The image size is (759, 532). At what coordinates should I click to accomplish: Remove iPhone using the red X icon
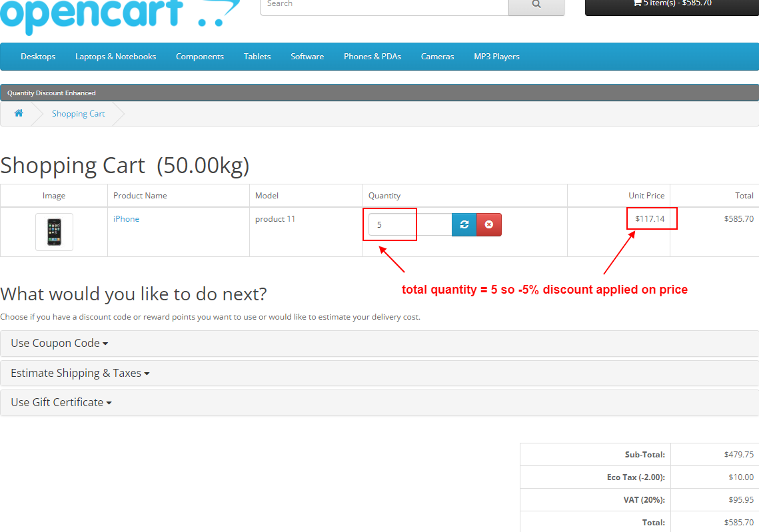[x=489, y=224]
